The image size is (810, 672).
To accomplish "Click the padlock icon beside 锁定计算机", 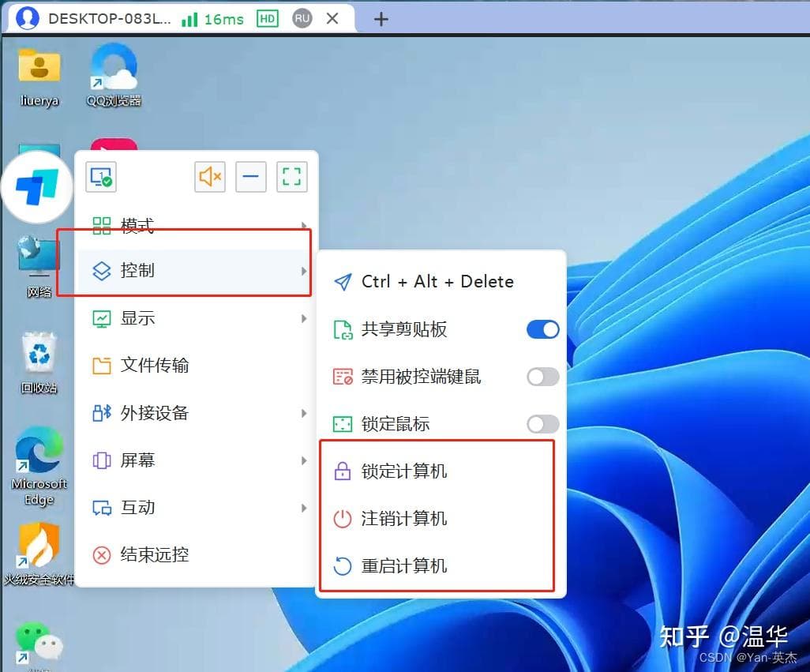I will 342,471.
